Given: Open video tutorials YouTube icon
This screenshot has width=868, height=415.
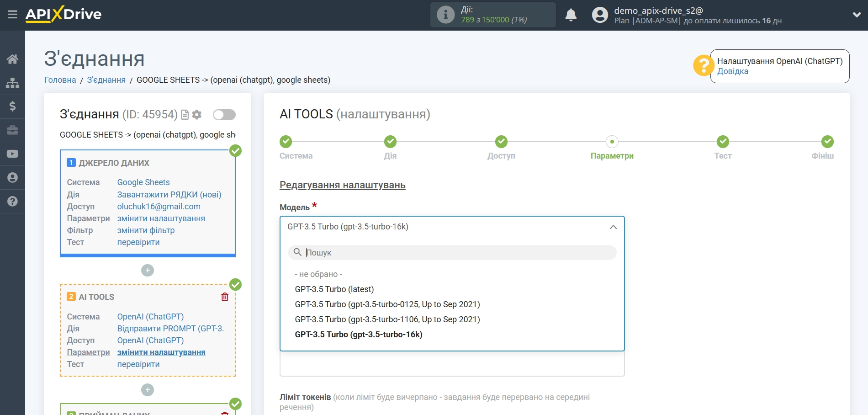Looking at the screenshot, I should click(12, 154).
